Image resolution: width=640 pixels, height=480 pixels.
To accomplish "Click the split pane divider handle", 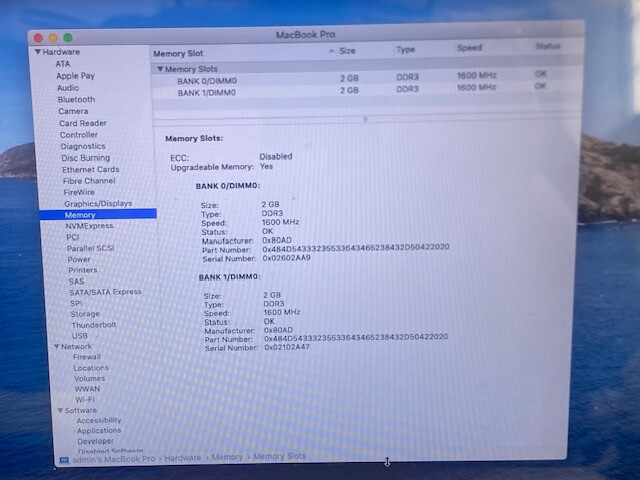I will point(365,119).
